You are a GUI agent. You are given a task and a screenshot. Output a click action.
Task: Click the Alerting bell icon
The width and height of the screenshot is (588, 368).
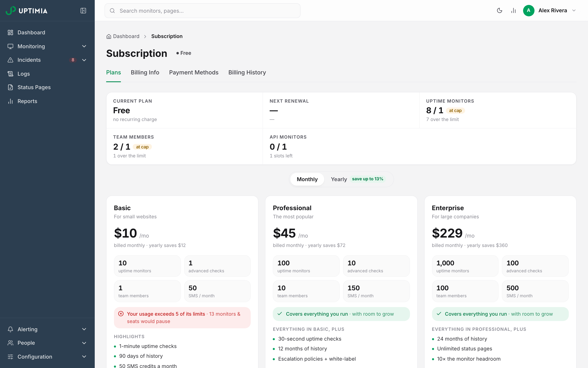[10, 329]
